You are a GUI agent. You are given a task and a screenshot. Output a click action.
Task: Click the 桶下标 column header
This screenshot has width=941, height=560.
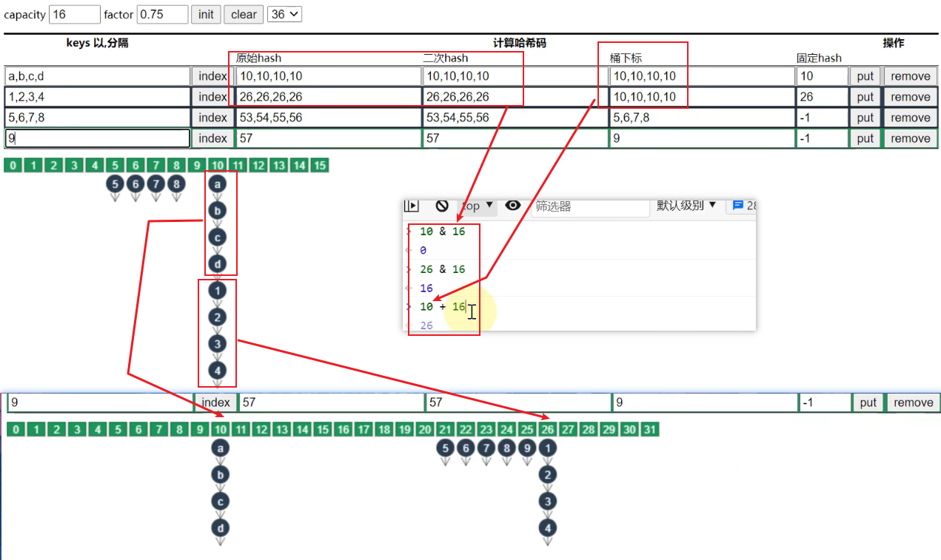(x=626, y=58)
